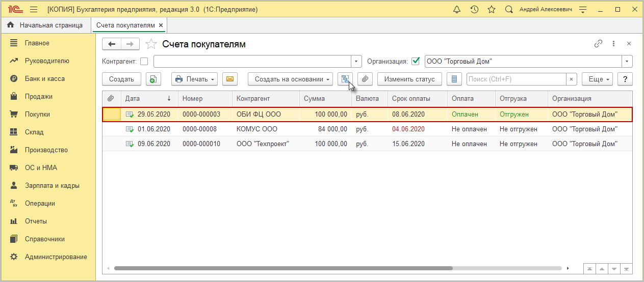Sort by Срок оплаты column header
The image size is (644, 282).
tap(417, 99)
